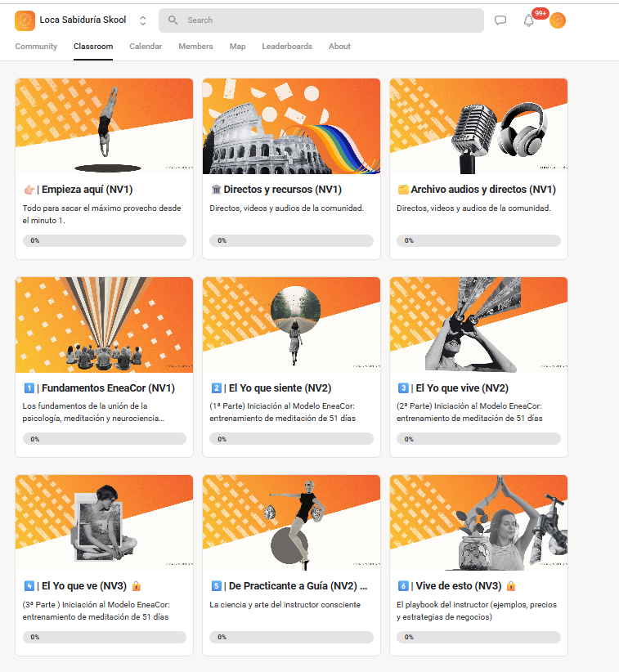
Task: Click the search magnifier icon
Action: click(x=173, y=20)
